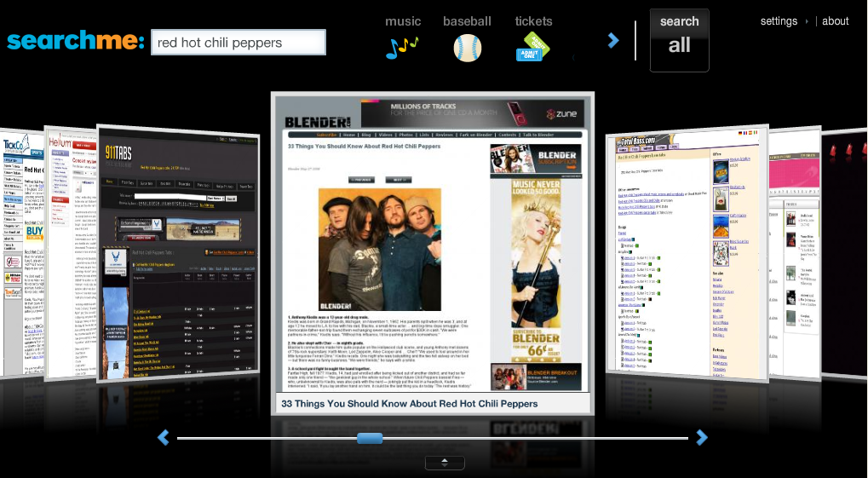The image size is (868, 478).
Task: Show more categories with the right chevron
Action: pyautogui.click(x=612, y=40)
